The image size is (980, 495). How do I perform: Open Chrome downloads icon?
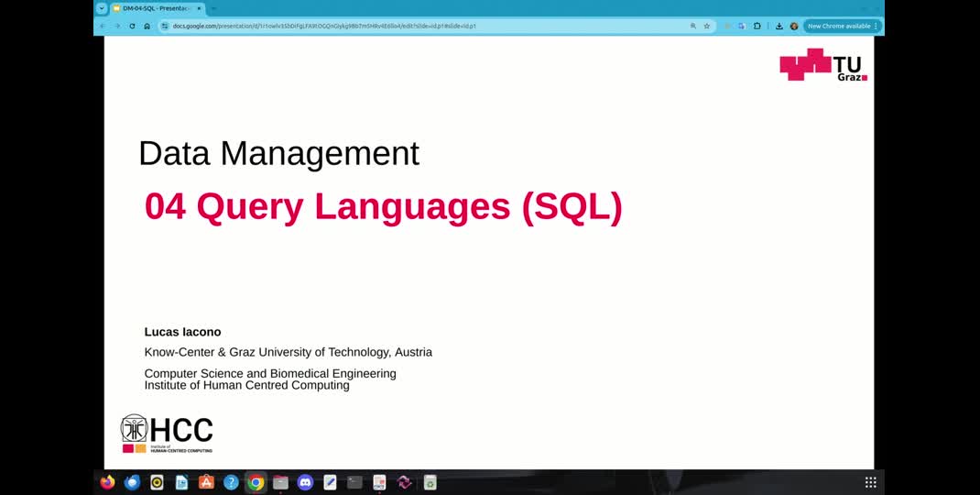779,27
